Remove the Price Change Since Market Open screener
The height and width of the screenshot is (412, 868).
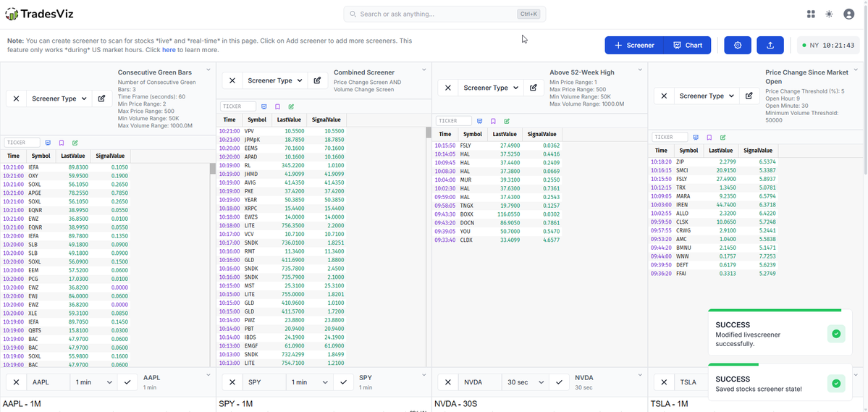(x=664, y=96)
